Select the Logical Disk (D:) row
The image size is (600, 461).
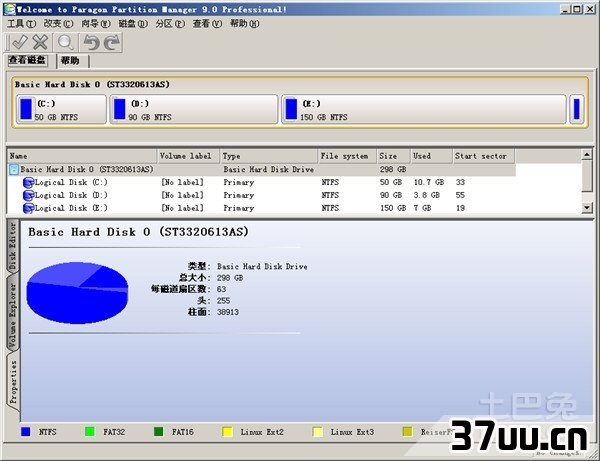tap(262, 195)
